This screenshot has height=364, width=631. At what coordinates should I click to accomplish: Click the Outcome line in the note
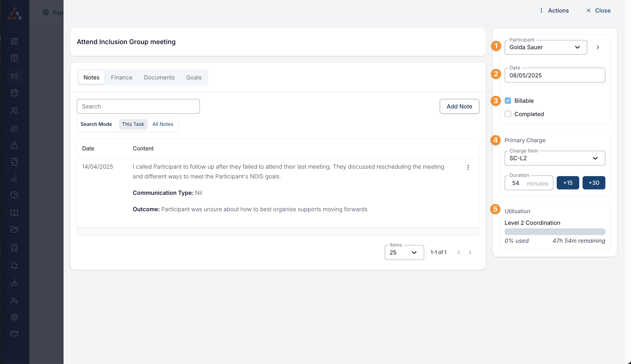click(250, 209)
